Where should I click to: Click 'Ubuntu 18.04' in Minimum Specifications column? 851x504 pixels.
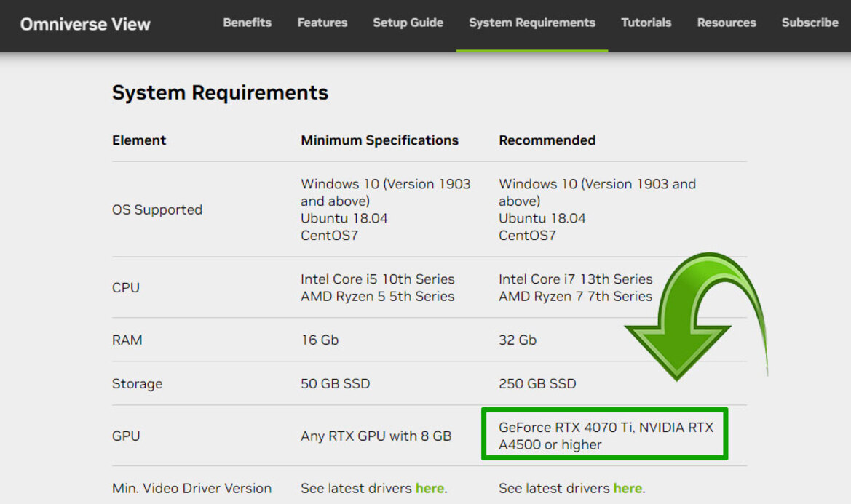[x=344, y=218]
